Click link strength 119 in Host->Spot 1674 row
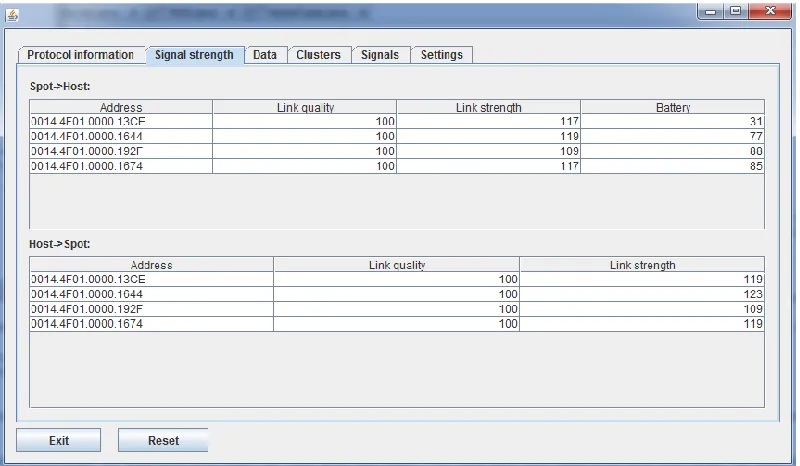This screenshot has width=800, height=466. (x=642, y=324)
